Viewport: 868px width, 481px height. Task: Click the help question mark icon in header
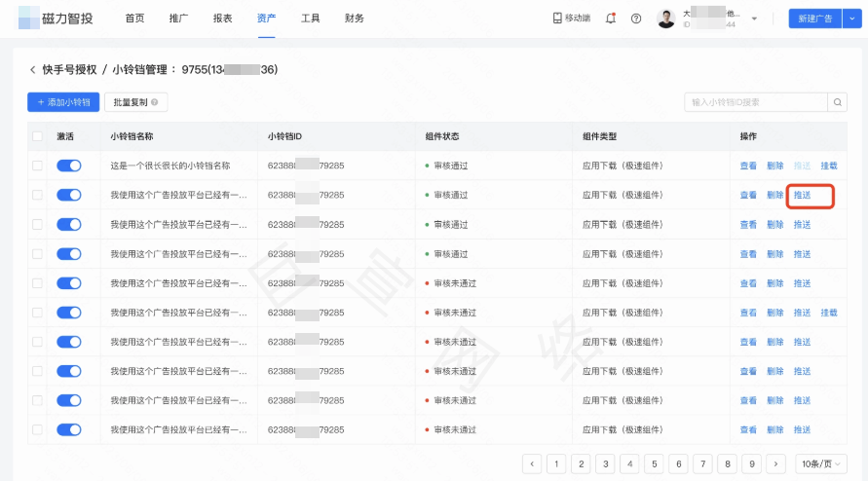coord(636,18)
